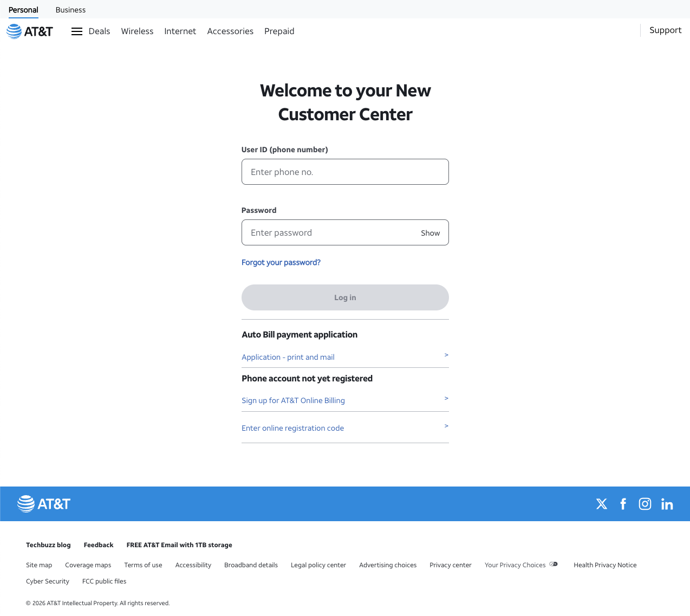Focus the User ID phone number field
The image size is (690, 616).
coord(345,172)
